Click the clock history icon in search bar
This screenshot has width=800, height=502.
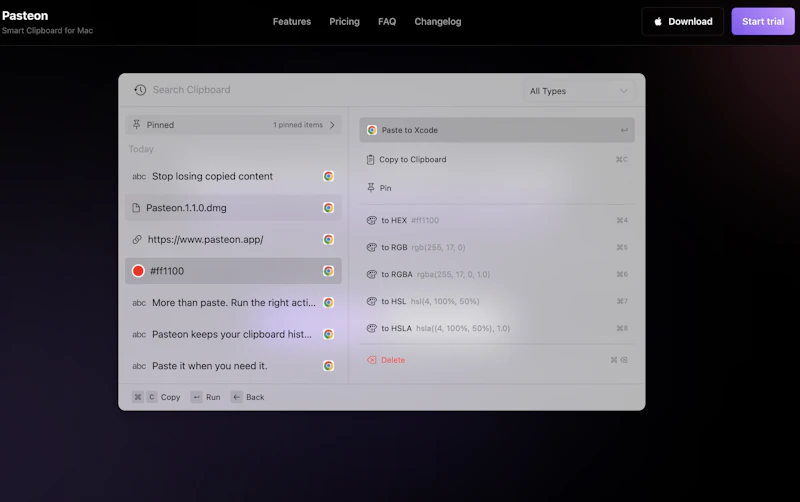point(140,90)
